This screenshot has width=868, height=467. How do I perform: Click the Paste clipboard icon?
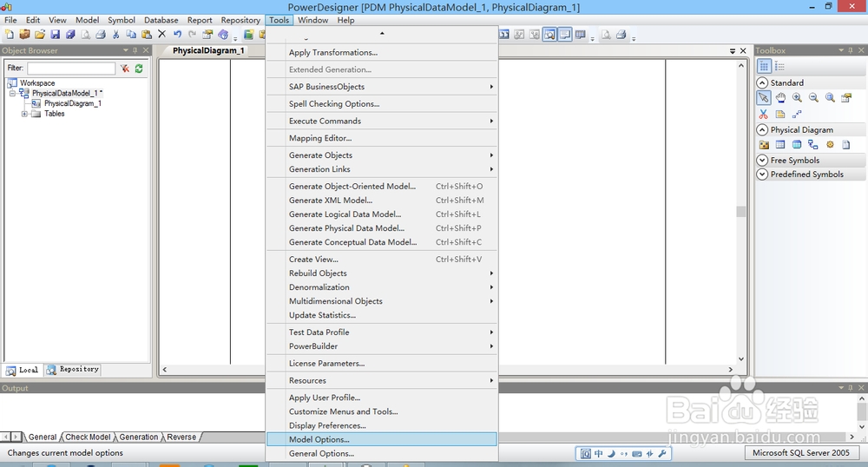click(147, 35)
